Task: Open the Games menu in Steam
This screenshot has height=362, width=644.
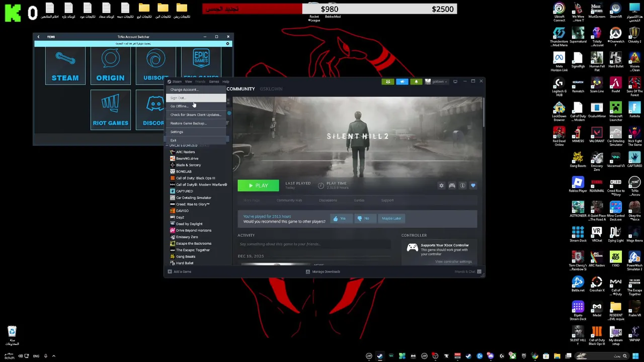Action: [x=214, y=81]
